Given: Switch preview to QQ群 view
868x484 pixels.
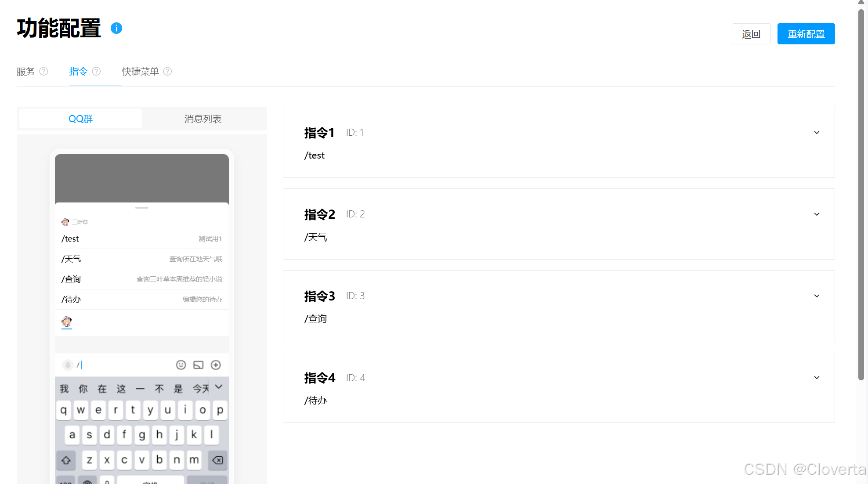Looking at the screenshot, I should [x=80, y=119].
